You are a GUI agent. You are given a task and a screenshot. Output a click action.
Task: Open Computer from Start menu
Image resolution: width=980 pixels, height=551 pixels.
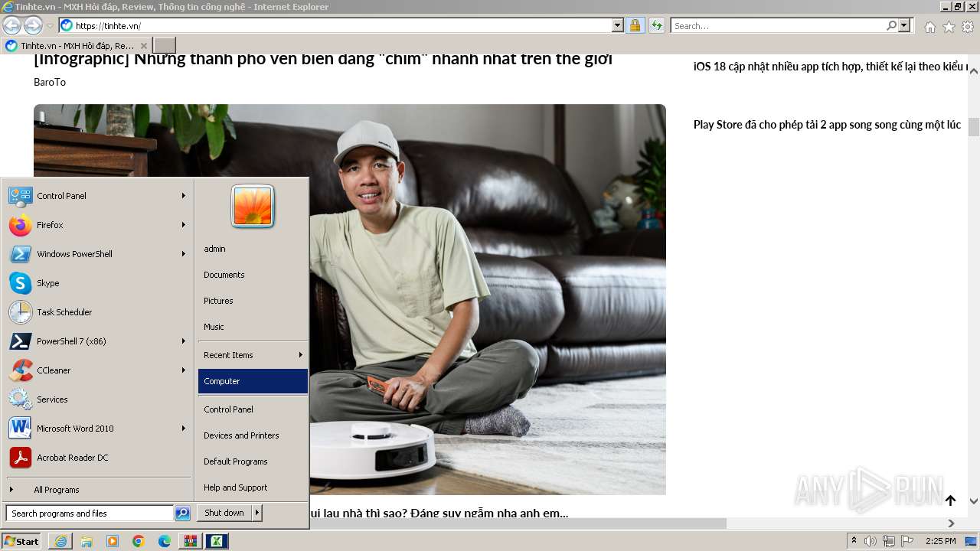pos(253,381)
